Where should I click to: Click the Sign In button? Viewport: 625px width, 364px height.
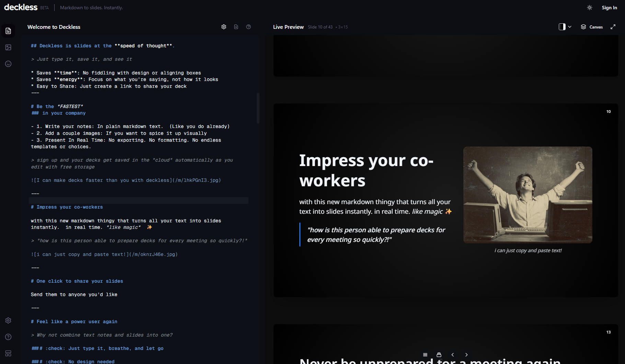[x=609, y=8]
